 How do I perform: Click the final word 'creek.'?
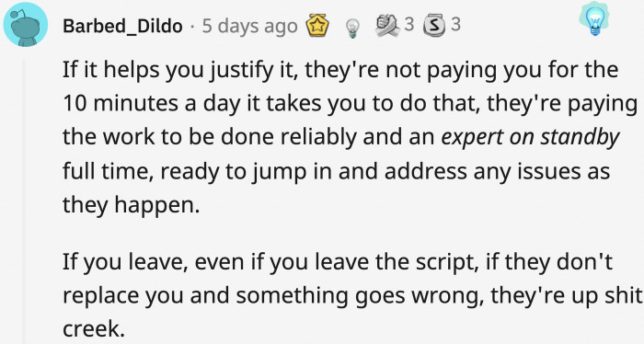coord(94,328)
